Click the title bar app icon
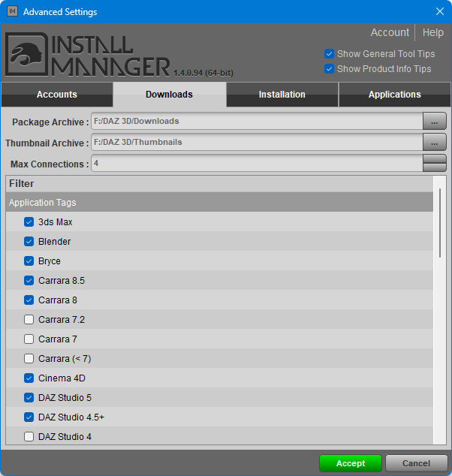452x476 pixels. pyautogui.click(x=12, y=12)
